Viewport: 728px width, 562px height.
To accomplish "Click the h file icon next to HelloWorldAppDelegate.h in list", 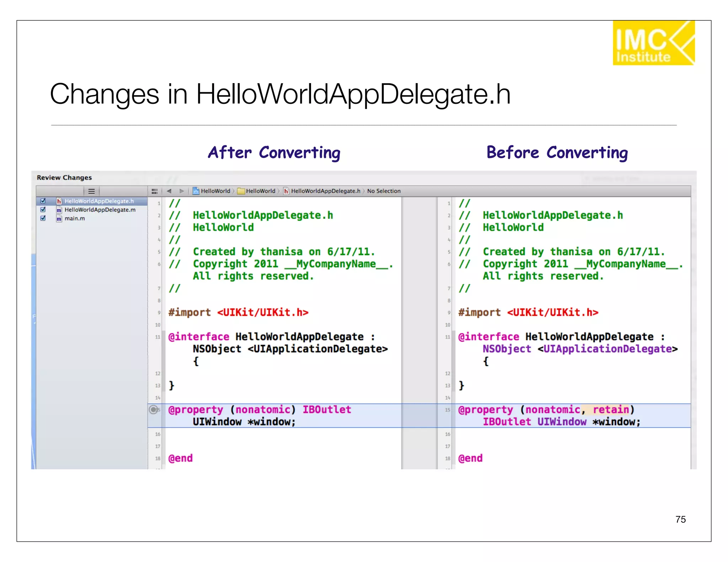I will coord(59,201).
